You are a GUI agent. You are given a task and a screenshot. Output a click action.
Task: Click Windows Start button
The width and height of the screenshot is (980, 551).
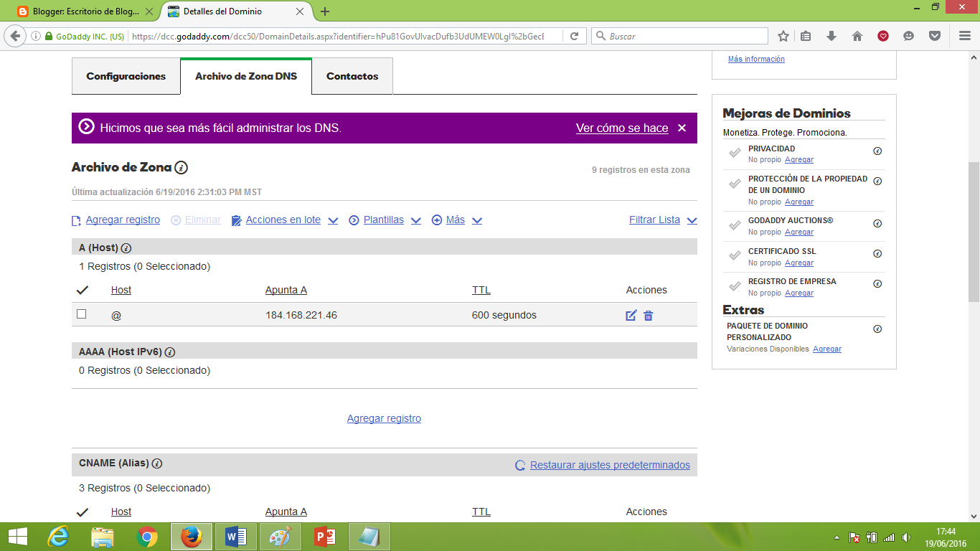pos(17,537)
